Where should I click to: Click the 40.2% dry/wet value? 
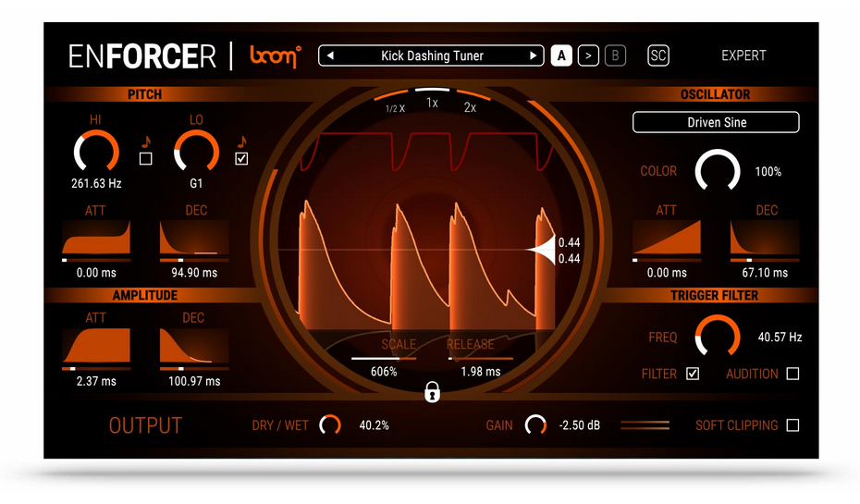375,425
